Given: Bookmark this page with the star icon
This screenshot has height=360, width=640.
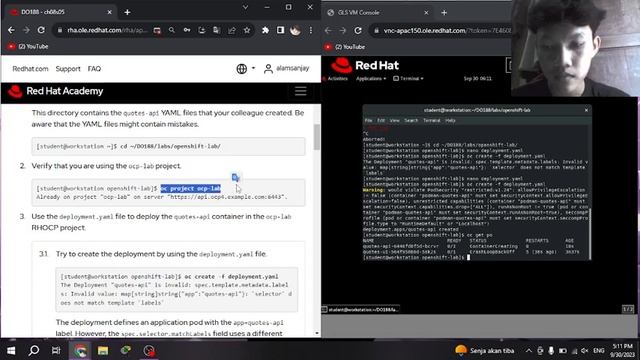Looking at the screenshot, I should click(x=247, y=30).
